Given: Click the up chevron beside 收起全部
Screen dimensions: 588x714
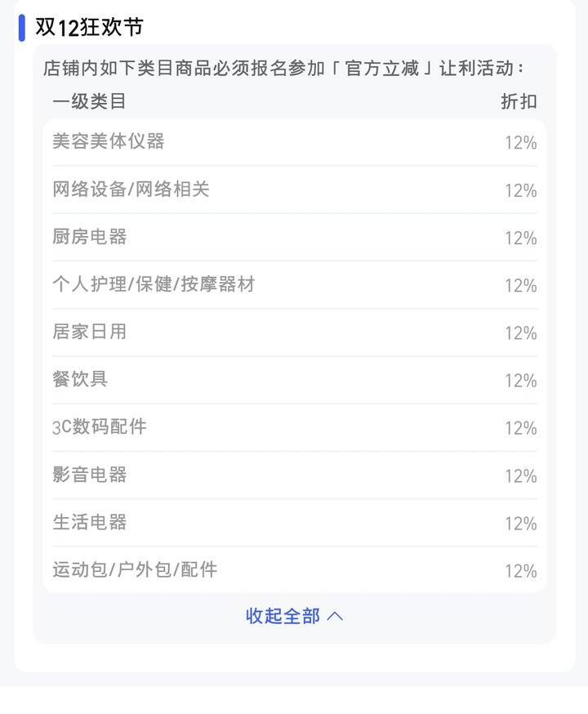Looking at the screenshot, I should point(335,616).
